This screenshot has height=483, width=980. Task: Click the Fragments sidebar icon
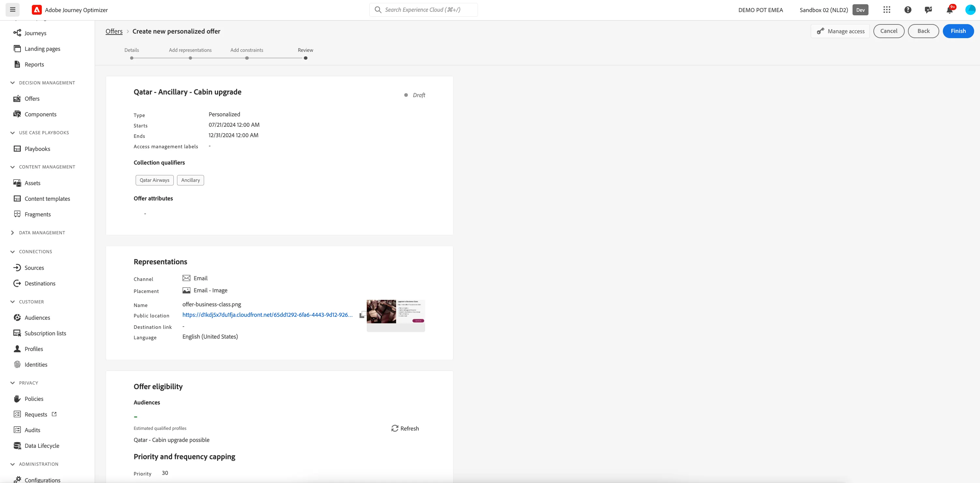point(17,214)
